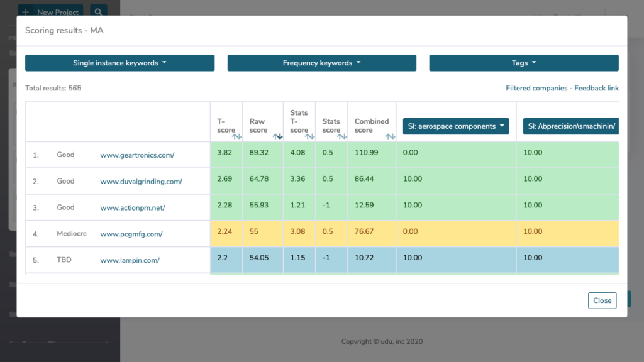Image resolution: width=644 pixels, height=362 pixels.
Task: Visit www.geartronics.com link
Action: click(137, 155)
